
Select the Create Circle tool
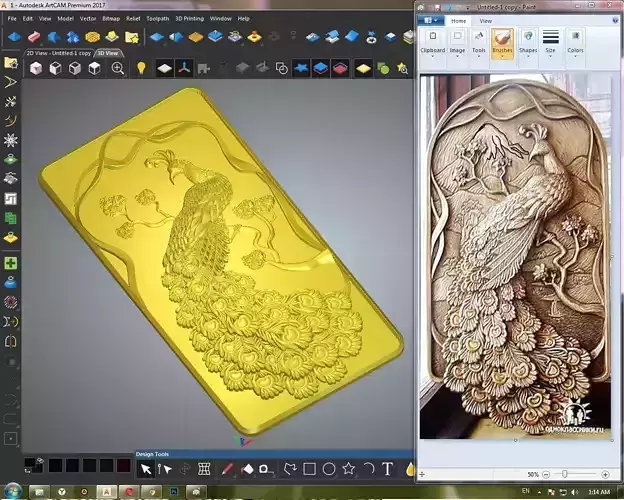329,469
